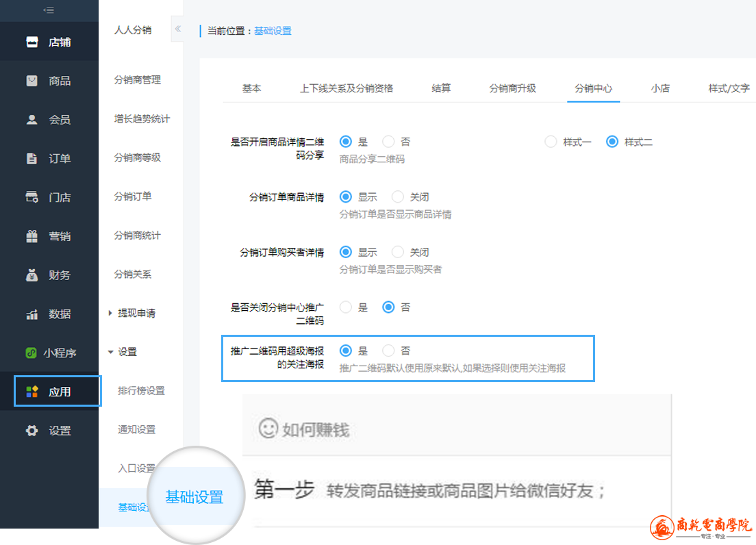The image size is (756, 545).
Task: Open the 订单 orders document icon
Action: pyautogui.click(x=32, y=159)
